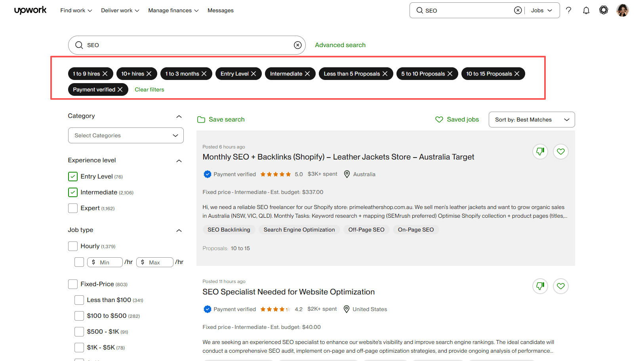Clear the top navigation search field
Viewport: 644px width, 361px height.
click(x=518, y=10)
